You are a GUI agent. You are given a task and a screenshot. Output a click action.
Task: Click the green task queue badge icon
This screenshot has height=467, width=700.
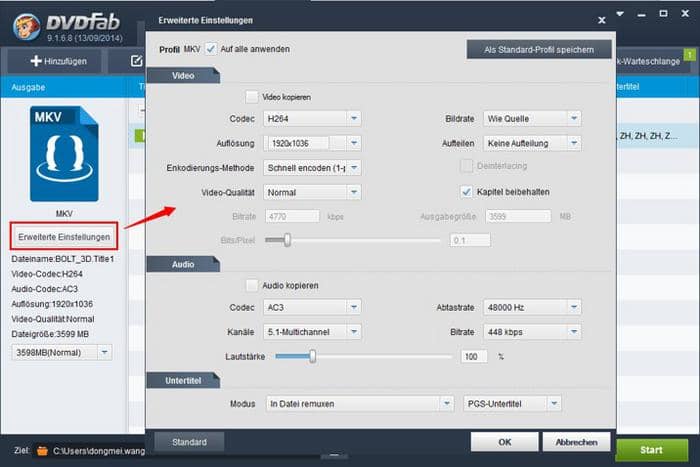(x=689, y=54)
